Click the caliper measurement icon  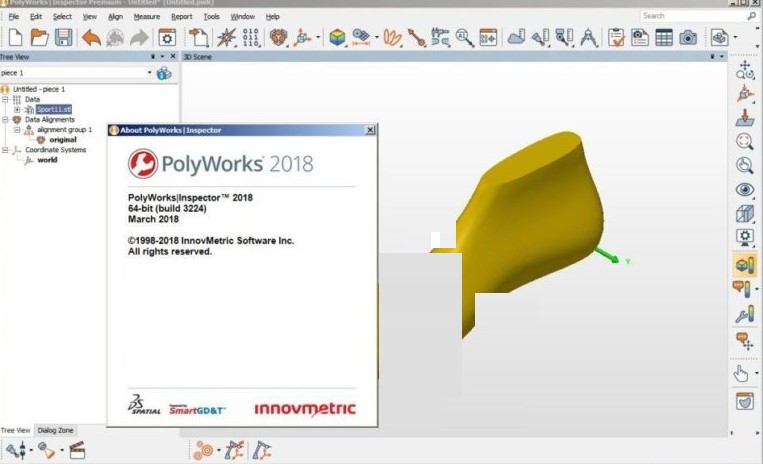click(x=440, y=37)
